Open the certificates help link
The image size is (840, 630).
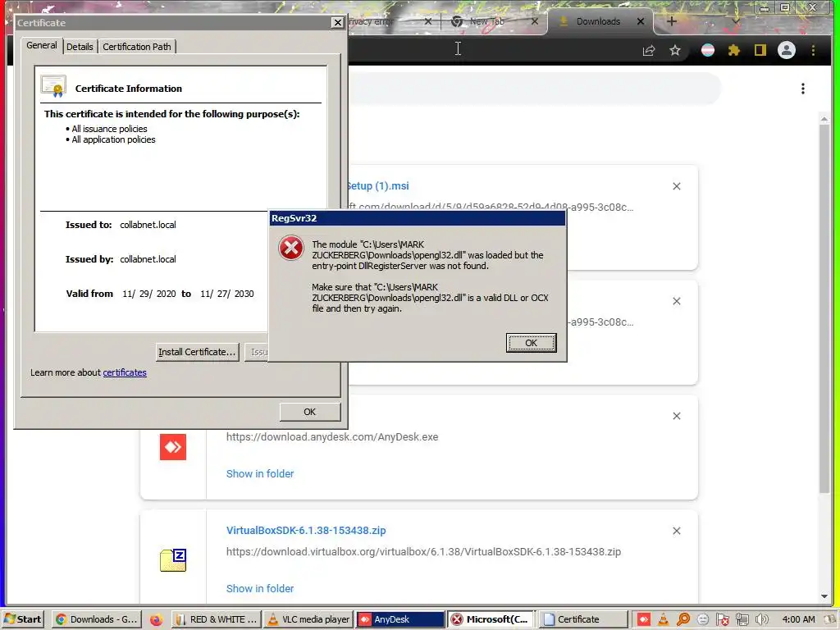point(125,372)
